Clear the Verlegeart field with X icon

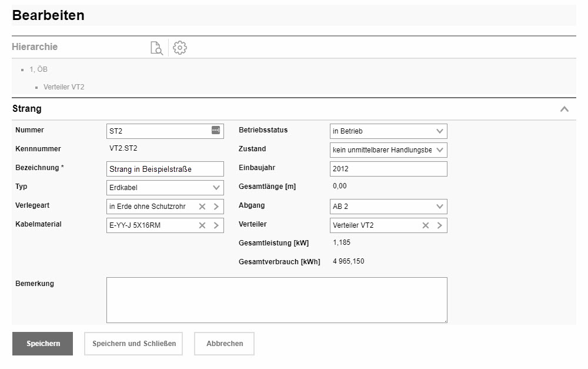click(x=202, y=207)
